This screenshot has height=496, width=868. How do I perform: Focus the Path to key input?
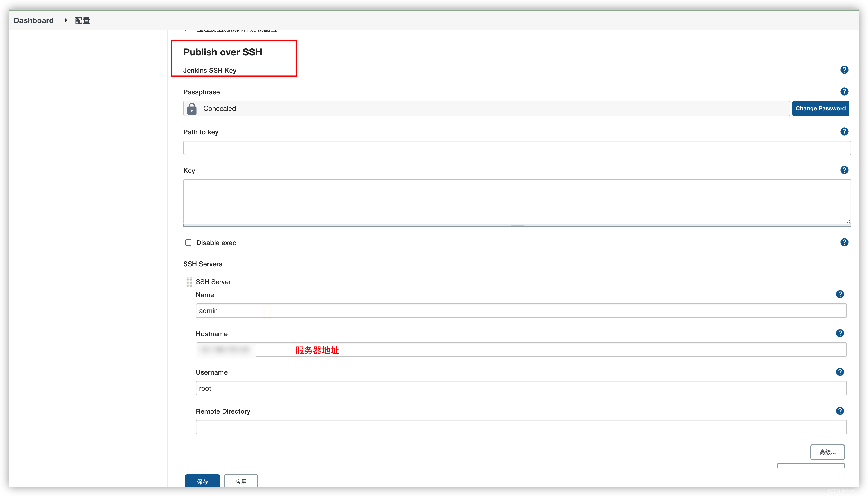[x=517, y=148]
